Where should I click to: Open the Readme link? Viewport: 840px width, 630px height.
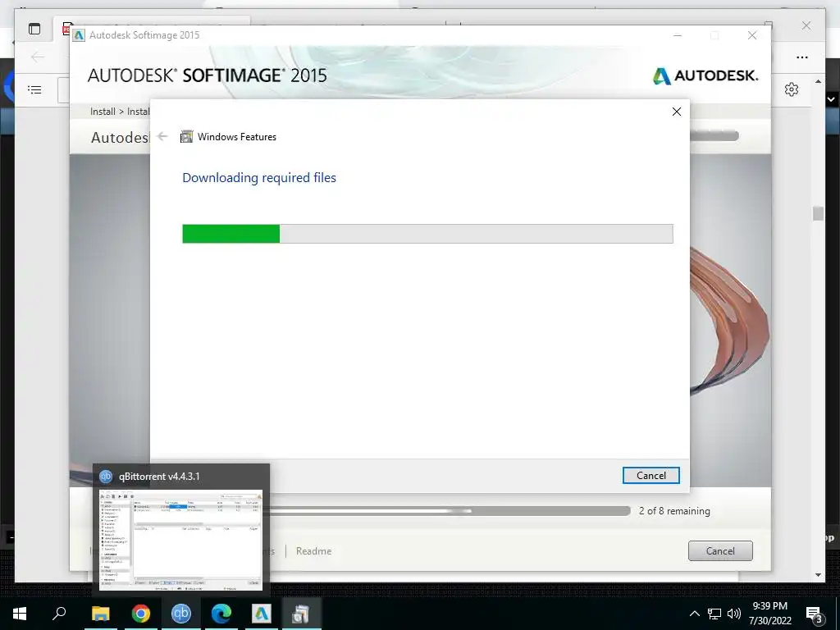pos(313,550)
